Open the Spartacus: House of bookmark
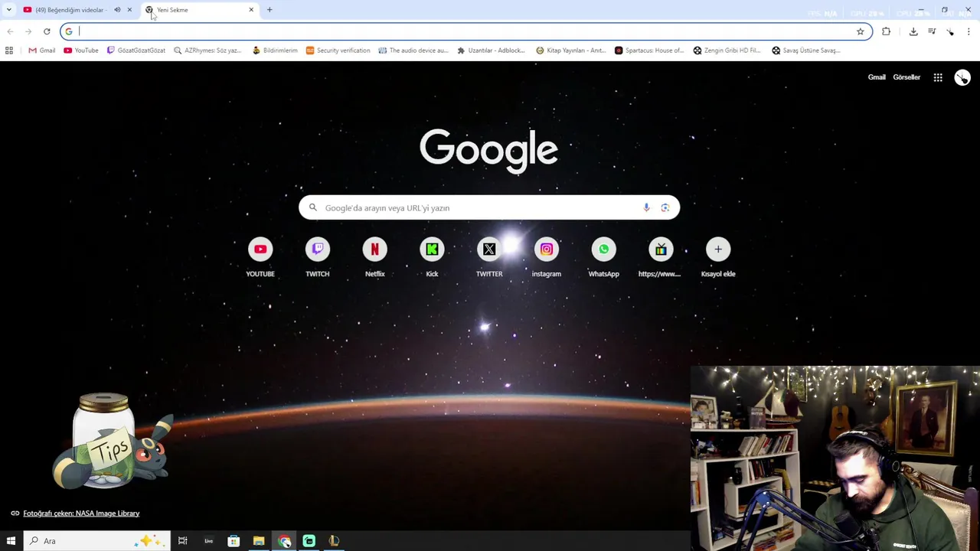The width and height of the screenshot is (980, 551). [x=649, y=51]
